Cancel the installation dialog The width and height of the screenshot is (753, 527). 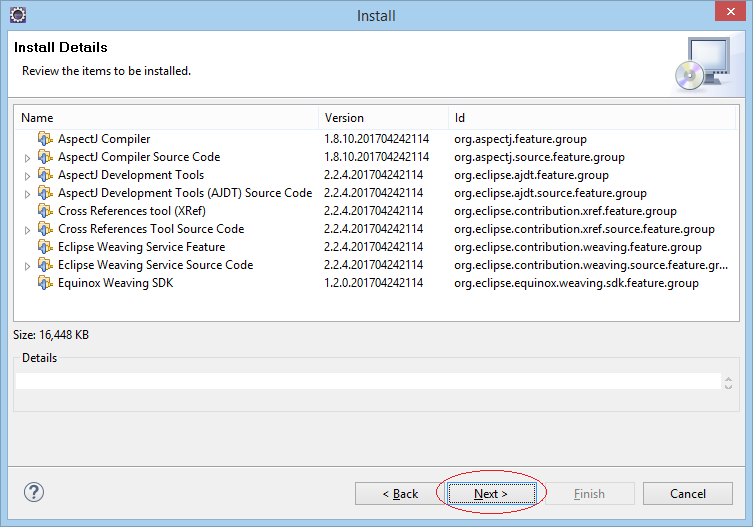(x=688, y=493)
